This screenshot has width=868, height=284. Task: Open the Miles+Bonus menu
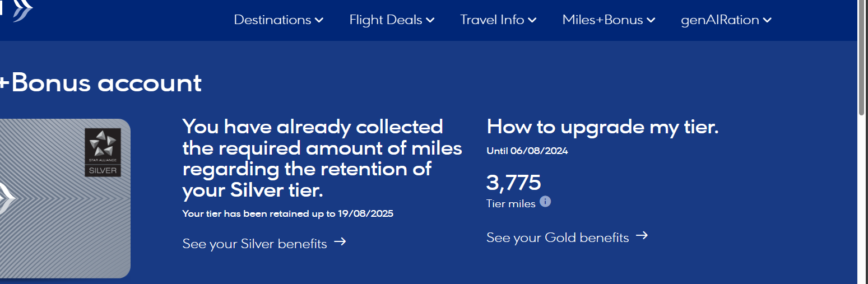(602, 20)
